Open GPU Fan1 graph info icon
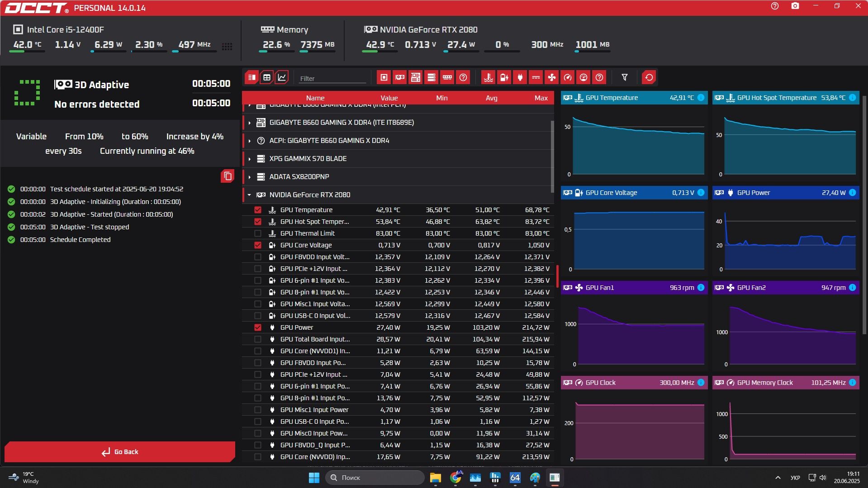The height and width of the screenshot is (488, 868). click(701, 288)
